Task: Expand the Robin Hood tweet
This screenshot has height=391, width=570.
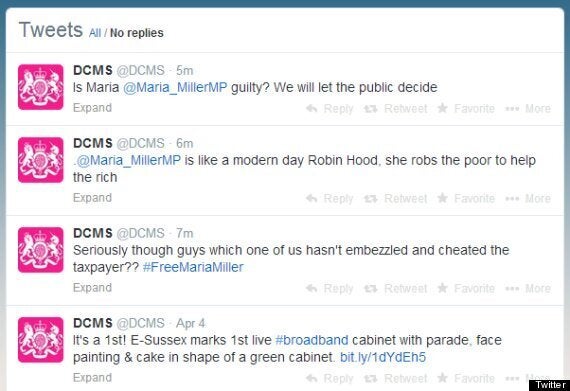Action: [x=92, y=198]
